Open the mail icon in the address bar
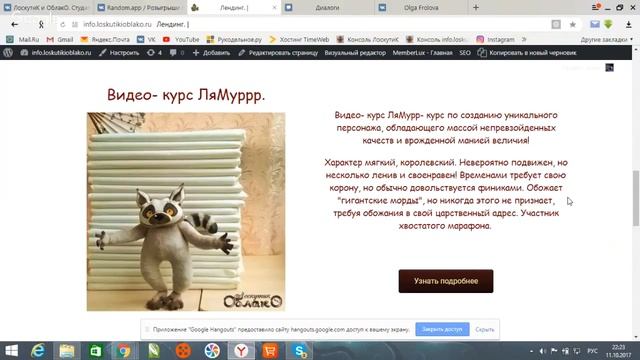The image size is (640, 360). (x=595, y=24)
